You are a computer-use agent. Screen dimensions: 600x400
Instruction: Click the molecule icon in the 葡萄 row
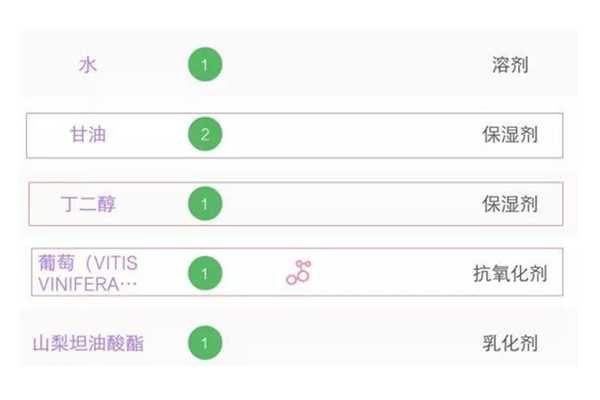click(x=298, y=271)
